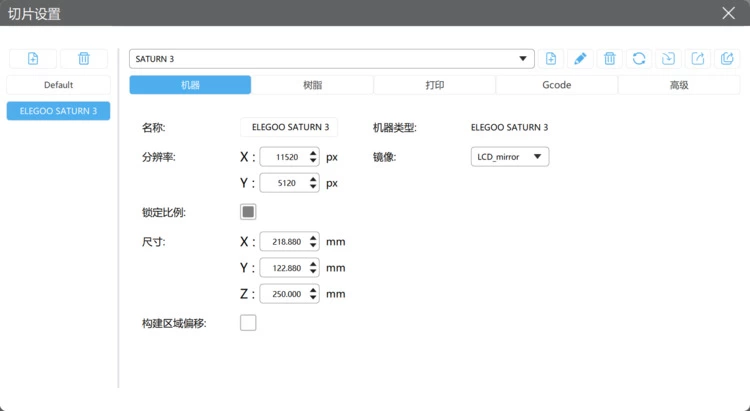Decrease the Z size value with down arrow
Screen dimensions: 750x411
pos(313,298)
